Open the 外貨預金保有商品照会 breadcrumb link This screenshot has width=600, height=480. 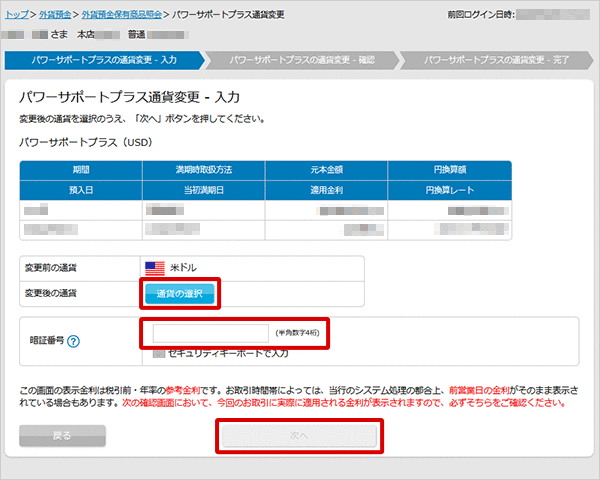121,16
